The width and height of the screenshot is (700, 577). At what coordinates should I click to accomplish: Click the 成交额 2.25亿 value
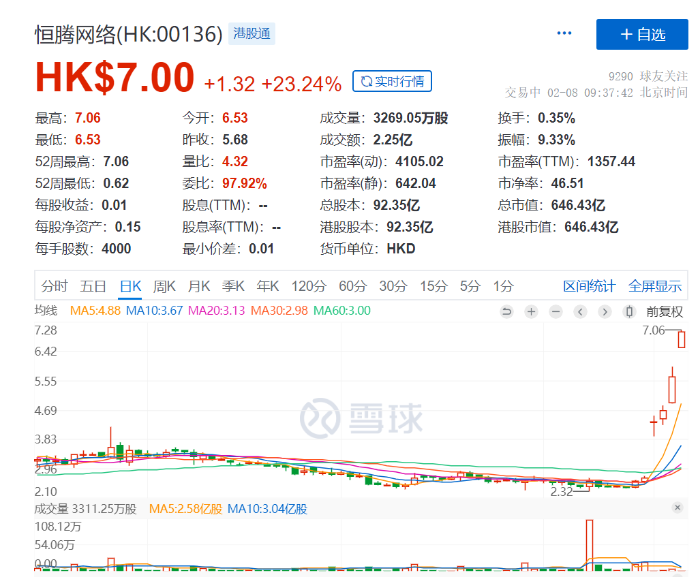(x=392, y=140)
